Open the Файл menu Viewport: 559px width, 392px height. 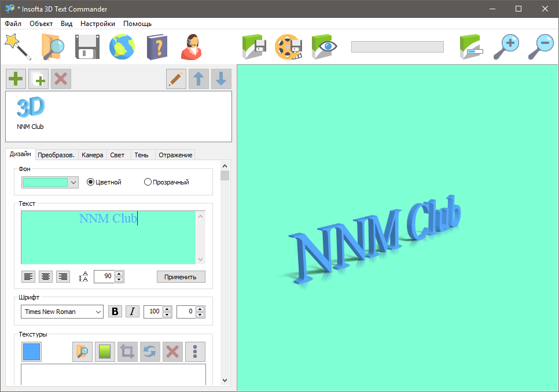click(13, 24)
